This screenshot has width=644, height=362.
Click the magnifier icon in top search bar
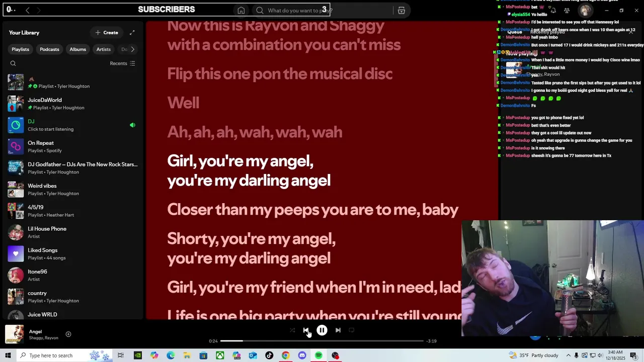click(x=260, y=11)
